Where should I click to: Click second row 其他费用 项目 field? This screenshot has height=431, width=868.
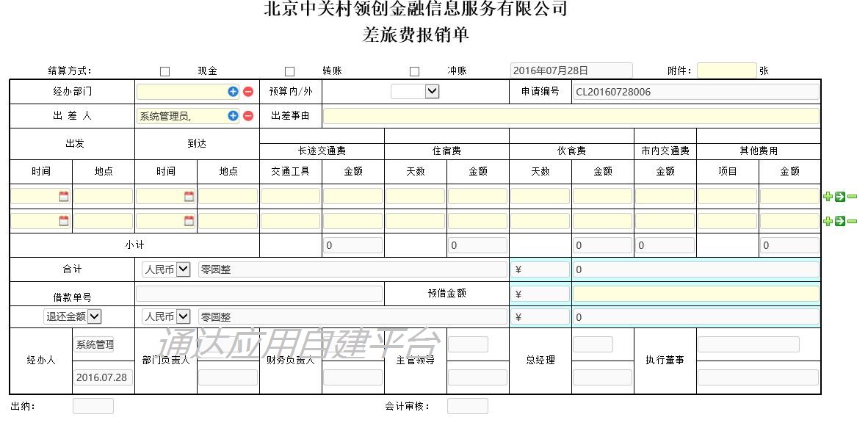(x=728, y=221)
